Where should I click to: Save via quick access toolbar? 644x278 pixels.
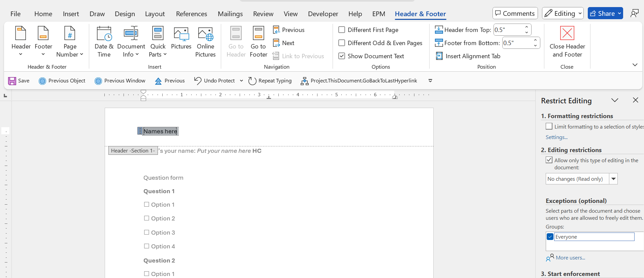coord(19,81)
